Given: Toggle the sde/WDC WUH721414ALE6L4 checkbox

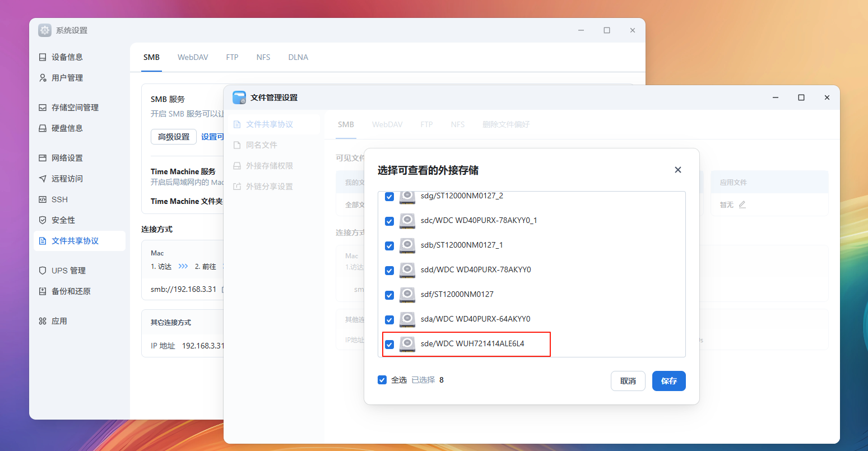Looking at the screenshot, I should click(x=389, y=345).
